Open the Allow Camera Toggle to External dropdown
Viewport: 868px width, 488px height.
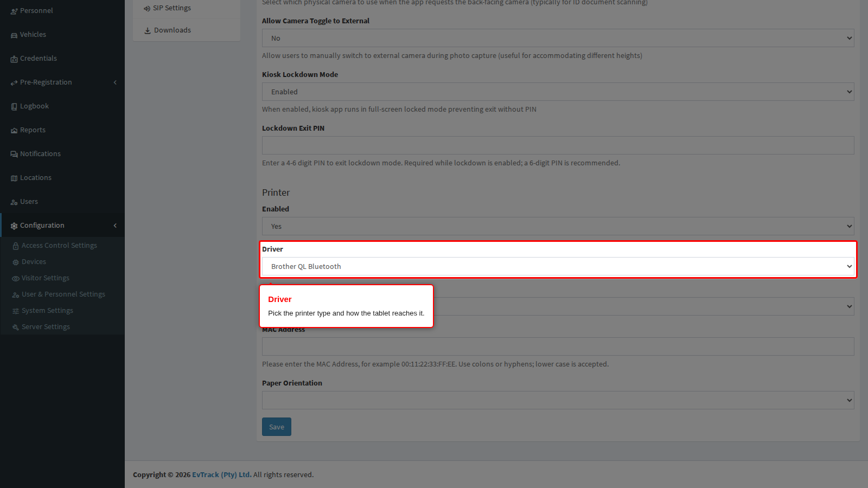(558, 38)
